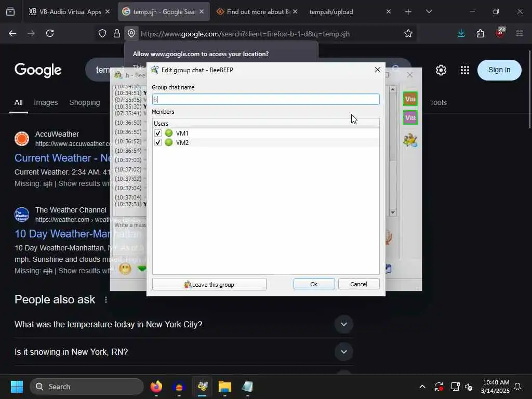
Task: Expand Is it snowing in New York question
Action: pyautogui.click(x=344, y=352)
